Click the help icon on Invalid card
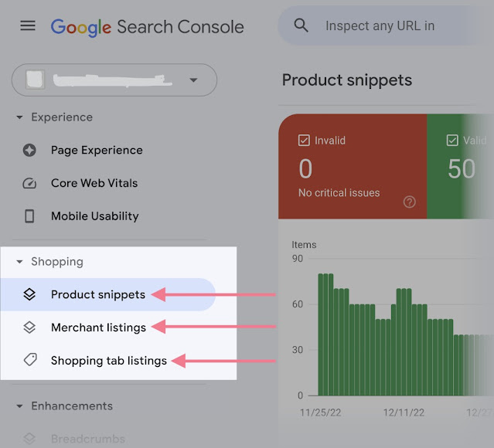 410,202
